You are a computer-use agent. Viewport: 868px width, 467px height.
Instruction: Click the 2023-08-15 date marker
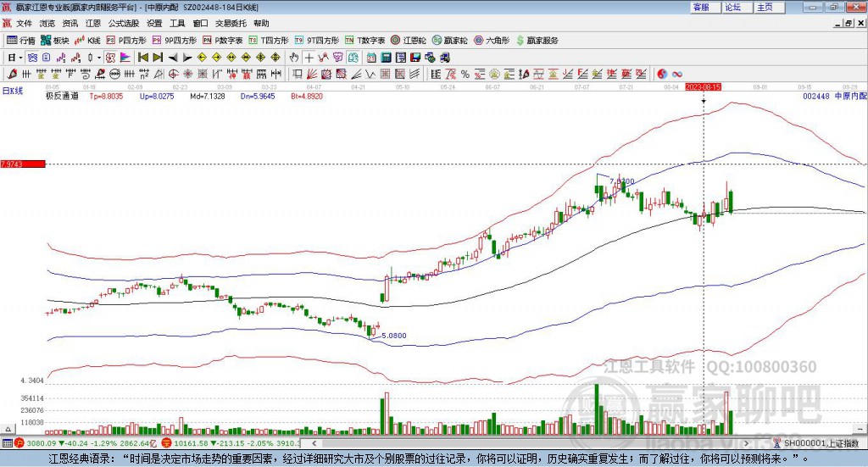703,86
